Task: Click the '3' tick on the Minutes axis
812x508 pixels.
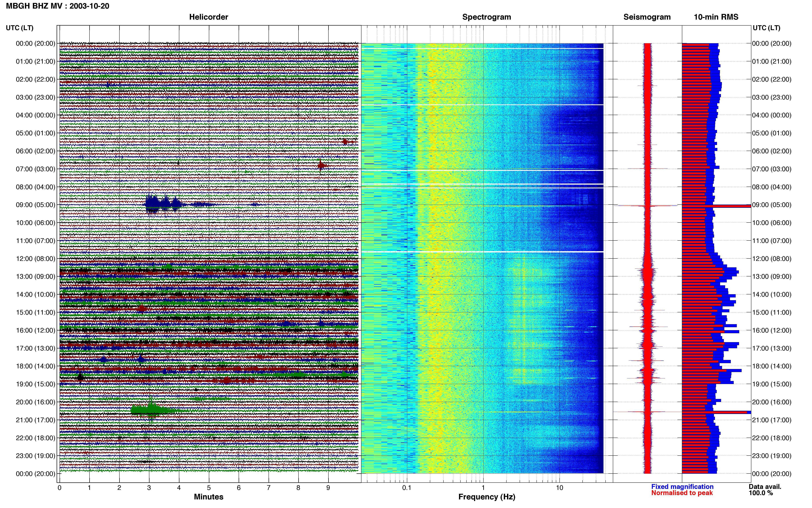Action: pos(149,488)
